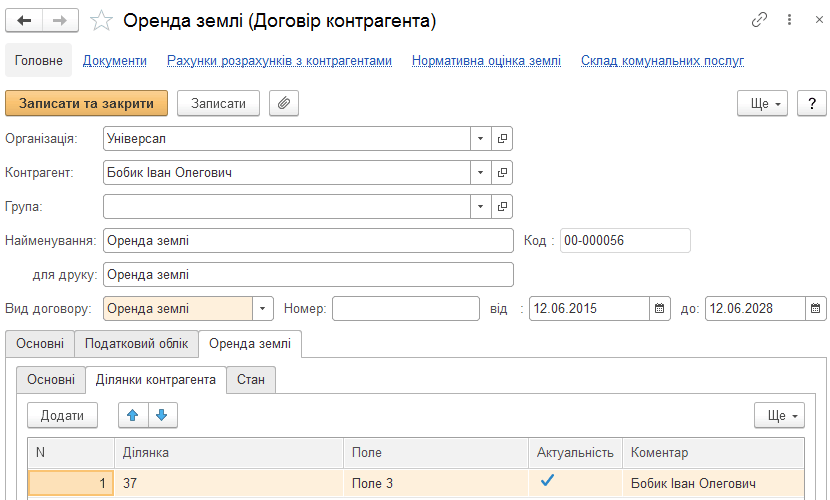Click into the Код field 00-000056
Viewport: 830px width, 500px height.
(625, 240)
